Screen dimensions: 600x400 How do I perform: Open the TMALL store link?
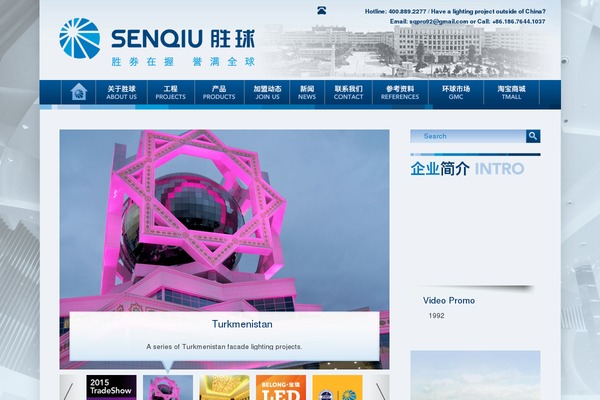pyautogui.click(x=512, y=92)
